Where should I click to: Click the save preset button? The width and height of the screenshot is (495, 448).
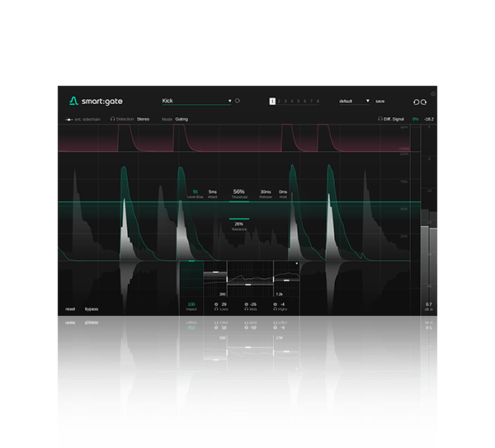[379, 101]
